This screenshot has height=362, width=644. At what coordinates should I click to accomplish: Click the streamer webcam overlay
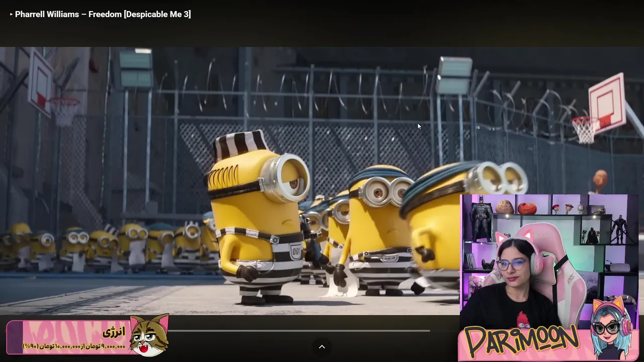549,261
